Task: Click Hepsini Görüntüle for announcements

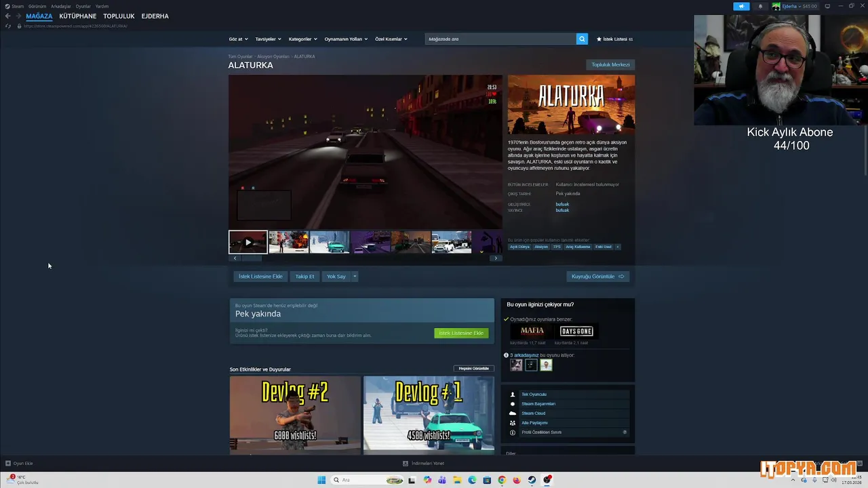Action: [474, 369]
